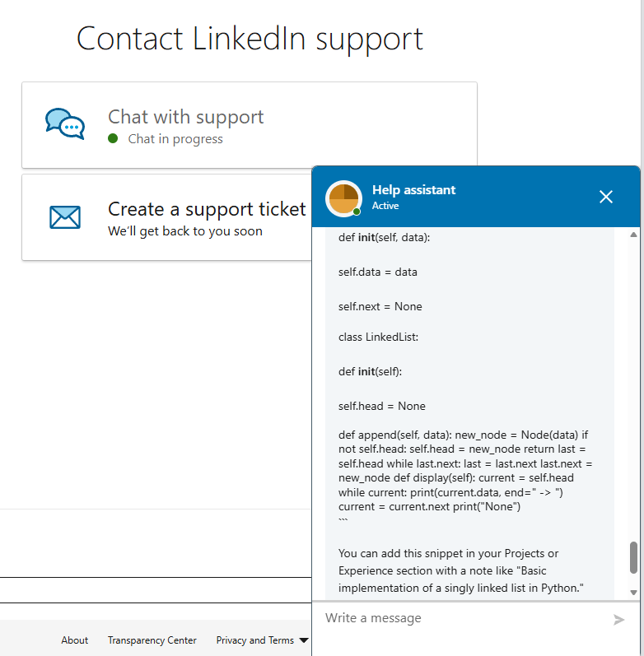The image size is (644, 656).
Task: Click the chat scrollbar thumb
Action: tap(633, 558)
